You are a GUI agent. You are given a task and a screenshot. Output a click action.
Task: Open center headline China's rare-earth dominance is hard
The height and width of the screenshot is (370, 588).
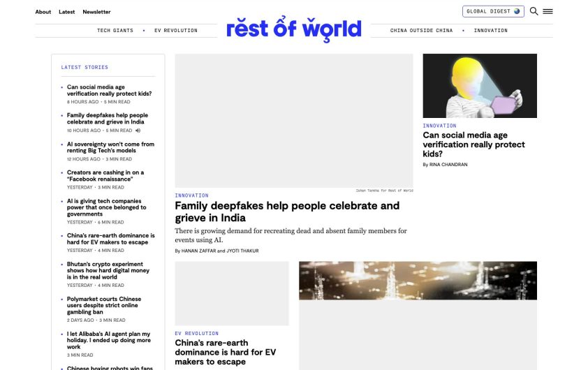[225, 352]
